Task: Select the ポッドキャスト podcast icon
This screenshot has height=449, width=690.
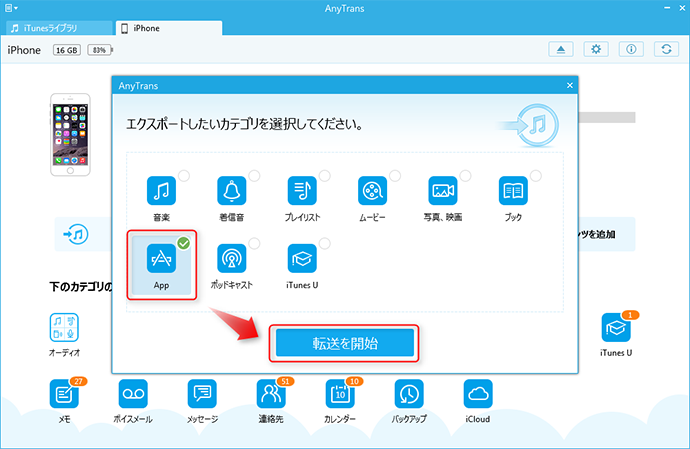Action: click(231, 258)
